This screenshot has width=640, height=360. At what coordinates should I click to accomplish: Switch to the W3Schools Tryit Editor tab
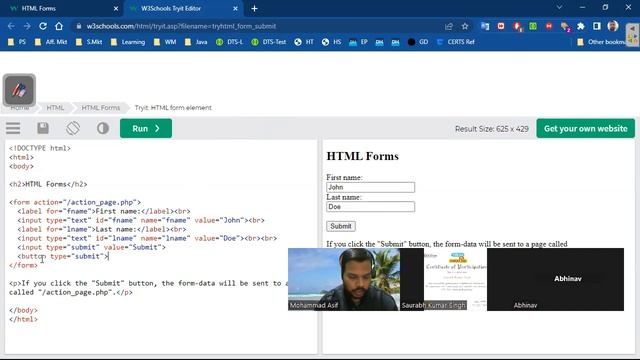[184, 9]
